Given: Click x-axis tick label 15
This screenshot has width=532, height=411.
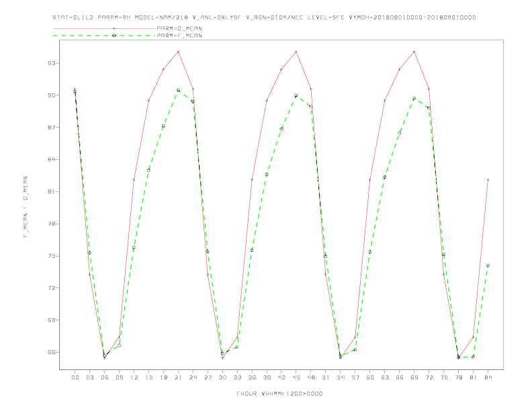Looking at the screenshot, I should coord(148,377).
